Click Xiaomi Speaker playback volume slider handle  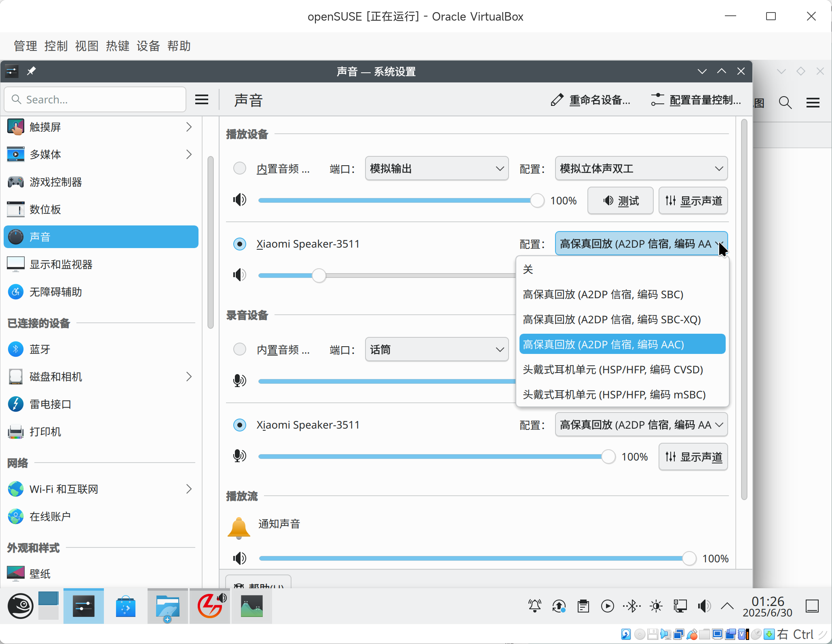pyautogui.click(x=319, y=276)
